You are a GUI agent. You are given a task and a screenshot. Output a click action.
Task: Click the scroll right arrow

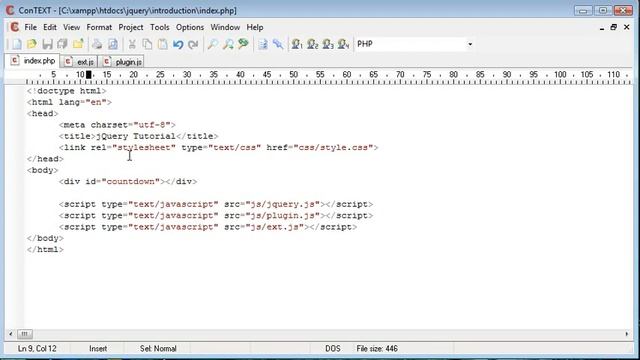627,334
